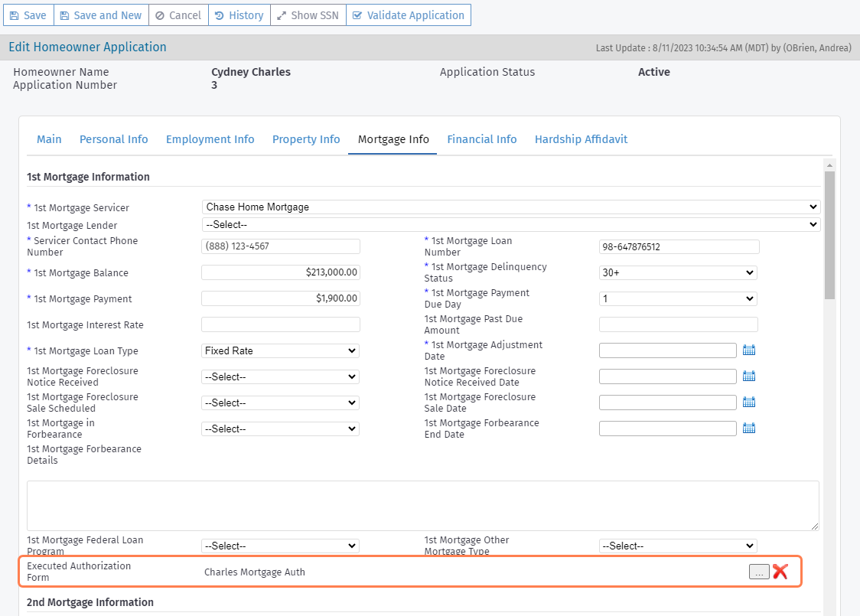
Task: Open calendar for 1st Mortgage Foreclosure Sale Date
Action: [x=749, y=402]
